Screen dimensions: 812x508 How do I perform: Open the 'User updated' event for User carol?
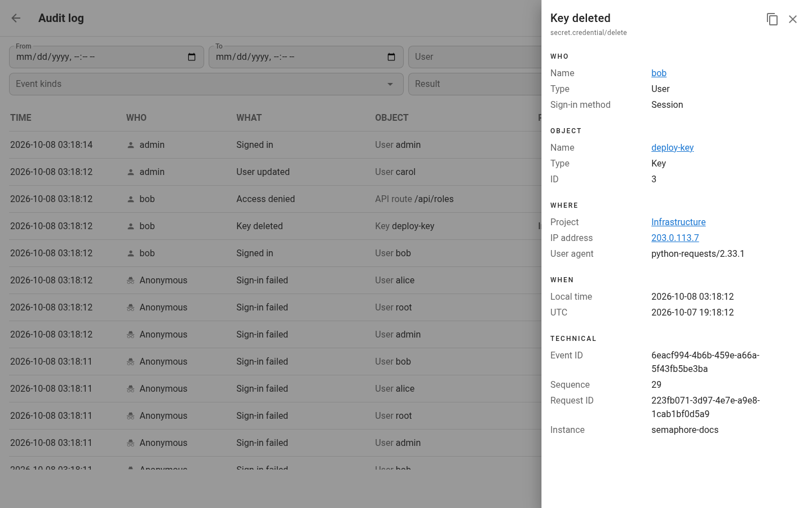pyautogui.click(x=263, y=172)
